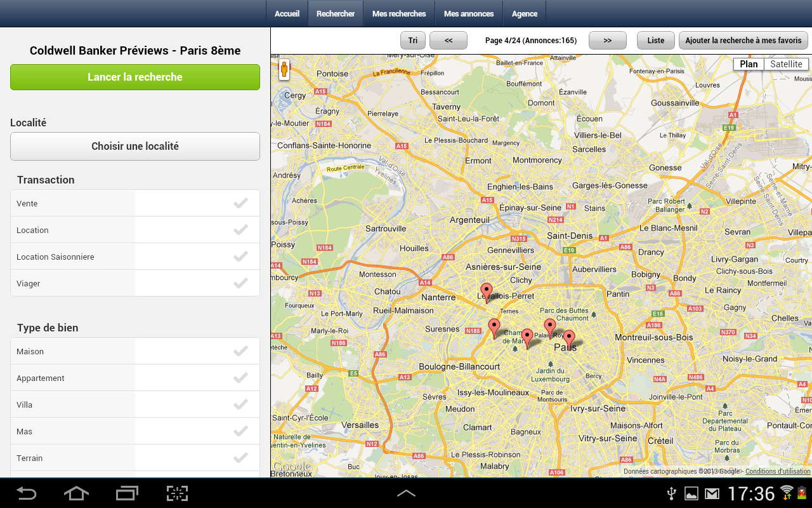Viewport: 812px width, 508px height.
Task: Tap the clock showing 17:36
Action: (751, 493)
